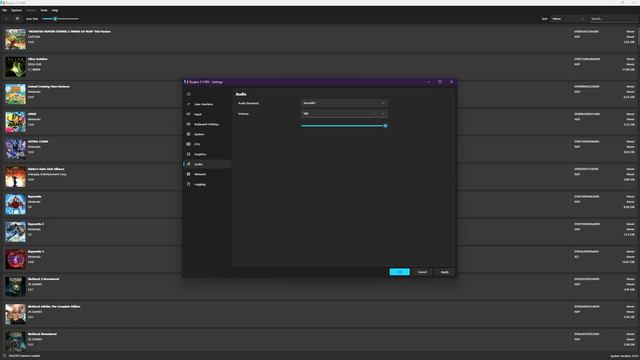
Task: Click the Search field in main window
Action: coord(613,19)
